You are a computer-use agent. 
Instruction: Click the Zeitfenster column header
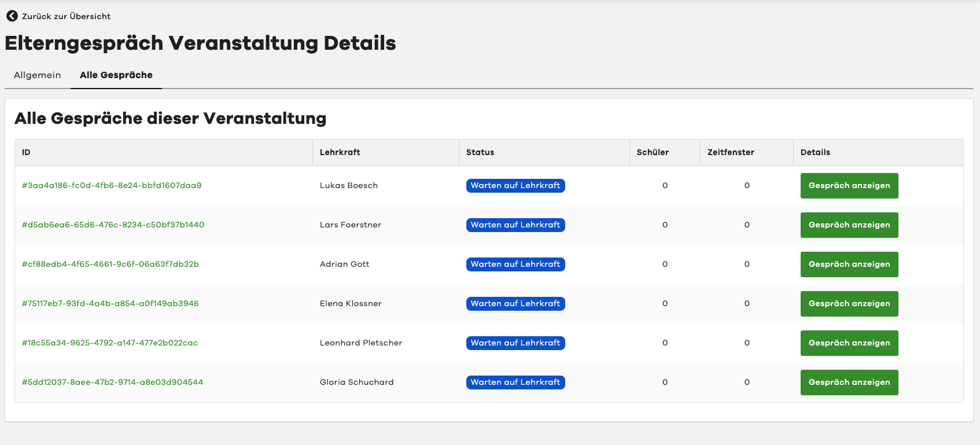(x=731, y=153)
